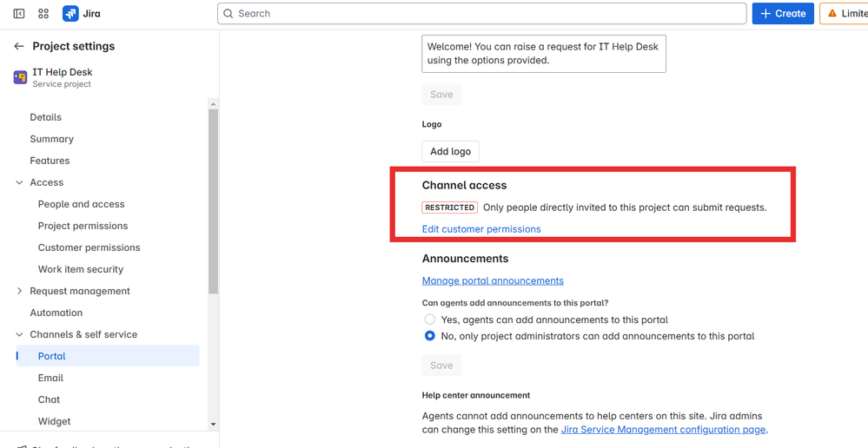Open Work item security
868x448 pixels.
[81, 269]
